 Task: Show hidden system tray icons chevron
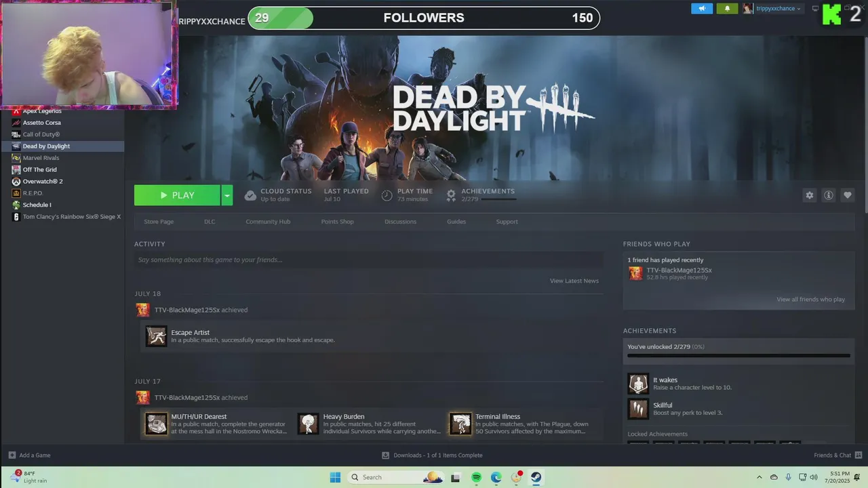pyautogui.click(x=759, y=477)
